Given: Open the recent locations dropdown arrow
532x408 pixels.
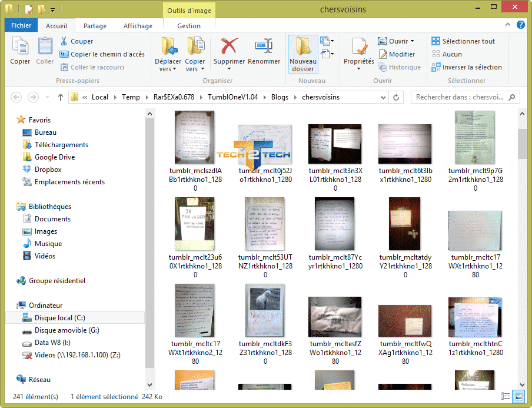Looking at the screenshot, I should [x=48, y=97].
